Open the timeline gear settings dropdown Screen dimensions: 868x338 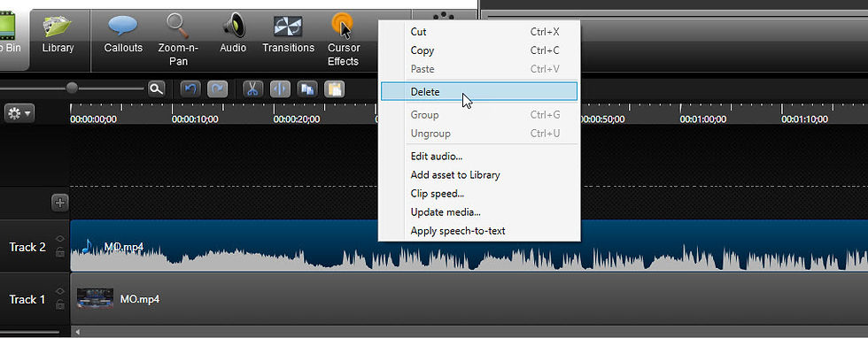(x=19, y=113)
